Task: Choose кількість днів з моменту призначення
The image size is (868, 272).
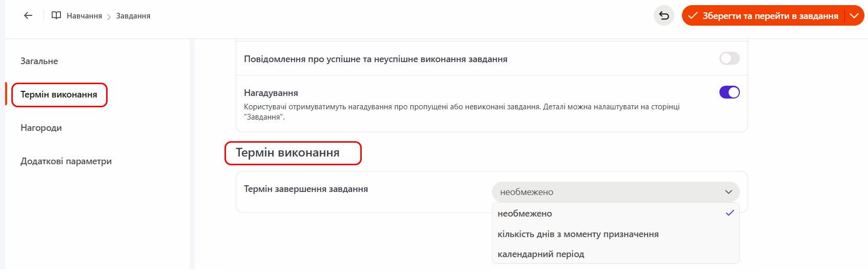Action: coord(578,234)
